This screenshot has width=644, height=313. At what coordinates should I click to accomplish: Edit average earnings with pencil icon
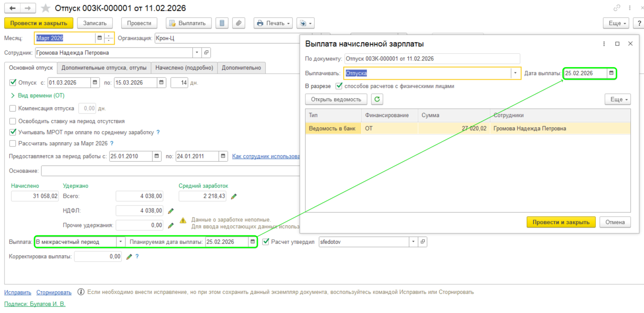point(234,196)
